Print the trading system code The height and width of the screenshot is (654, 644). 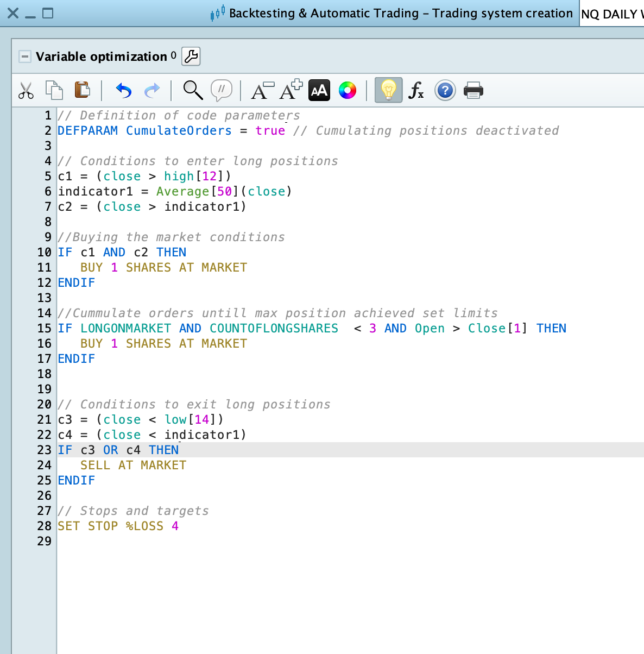(x=473, y=90)
